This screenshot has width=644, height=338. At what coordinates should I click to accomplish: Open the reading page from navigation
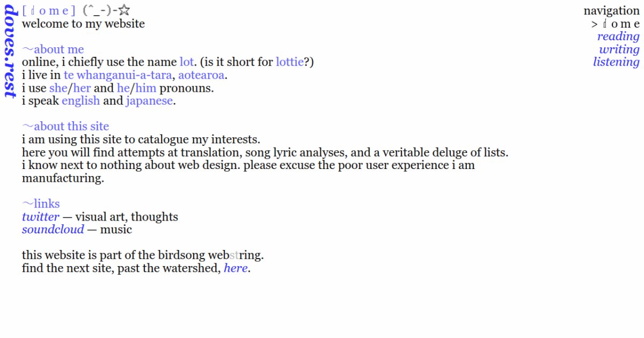(x=618, y=36)
